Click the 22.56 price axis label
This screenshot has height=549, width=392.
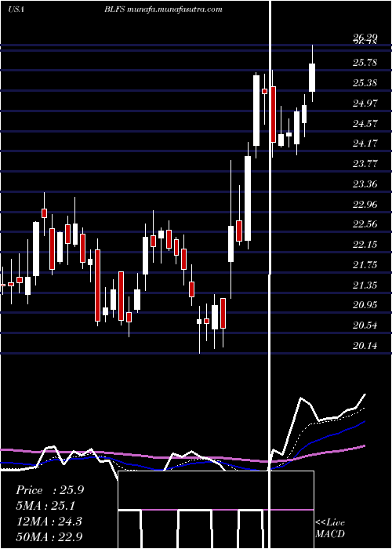pos(365,224)
